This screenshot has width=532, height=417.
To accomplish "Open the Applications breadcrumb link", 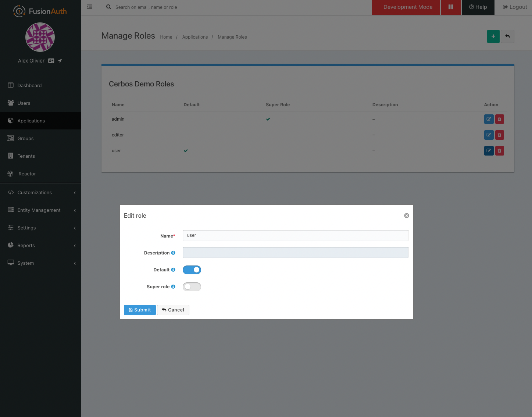I will (x=195, y=37).
